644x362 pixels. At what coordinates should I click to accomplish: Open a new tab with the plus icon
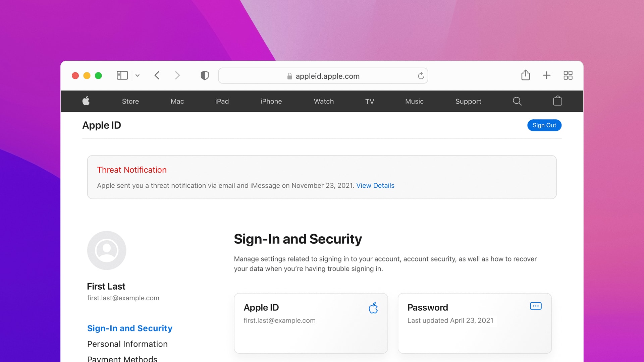[x=546, y=75]
